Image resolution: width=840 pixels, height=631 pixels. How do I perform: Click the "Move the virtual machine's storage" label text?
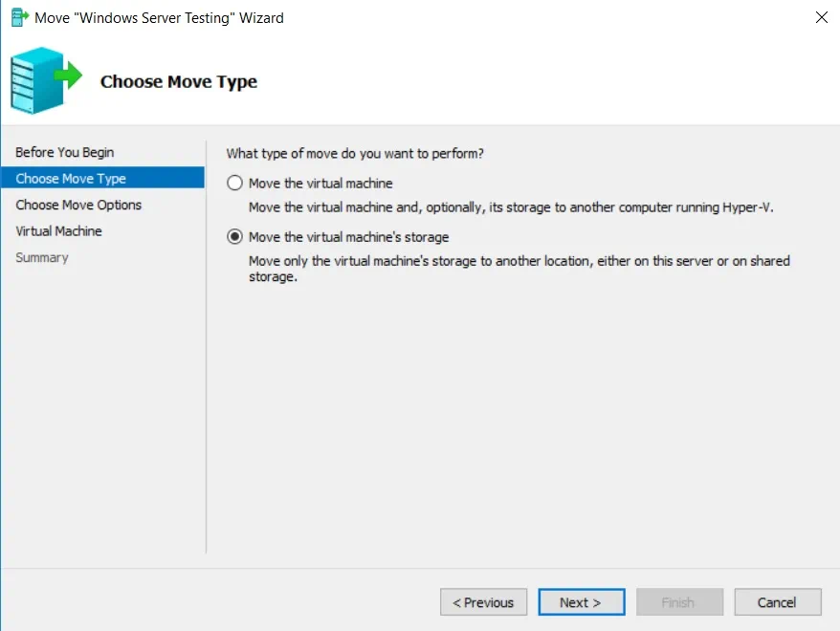(348, 237)
